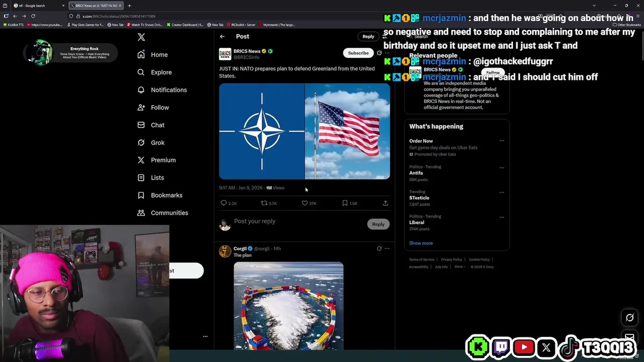Viewport: 644px width, 362px height.
Task: Open the $Testicle trending topic
Action: 419,198
